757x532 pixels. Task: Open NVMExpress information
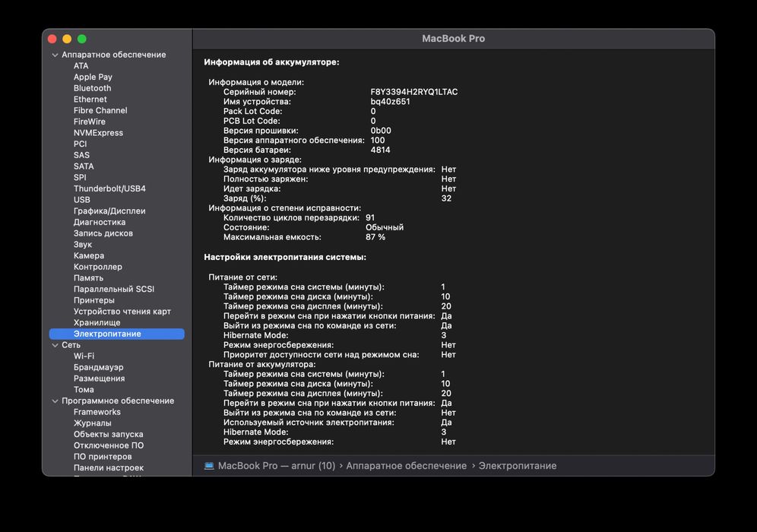(x=98, y=133)
